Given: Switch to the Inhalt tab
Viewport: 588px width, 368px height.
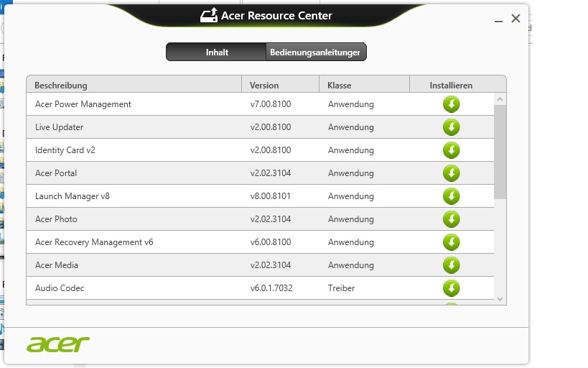Looking at the screenshot, I should (x=216, y=52).
